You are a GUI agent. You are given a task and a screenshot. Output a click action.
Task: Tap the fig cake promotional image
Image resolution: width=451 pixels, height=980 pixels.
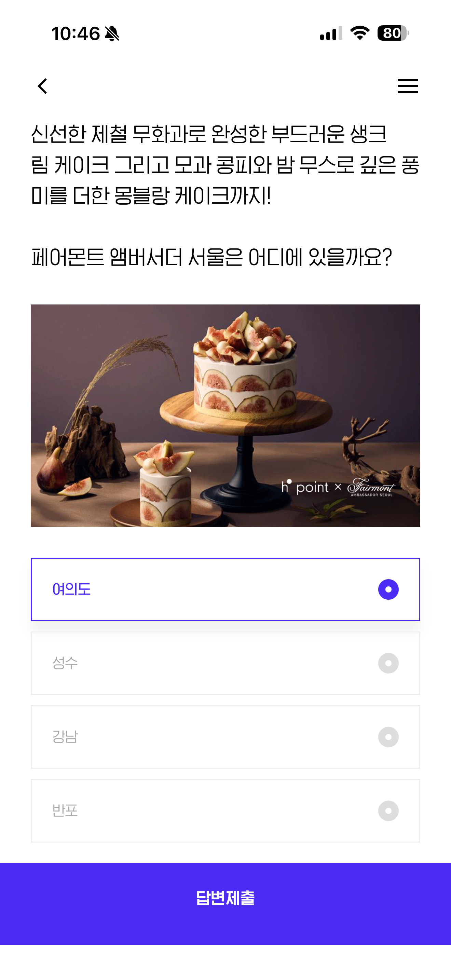[225, 416]
